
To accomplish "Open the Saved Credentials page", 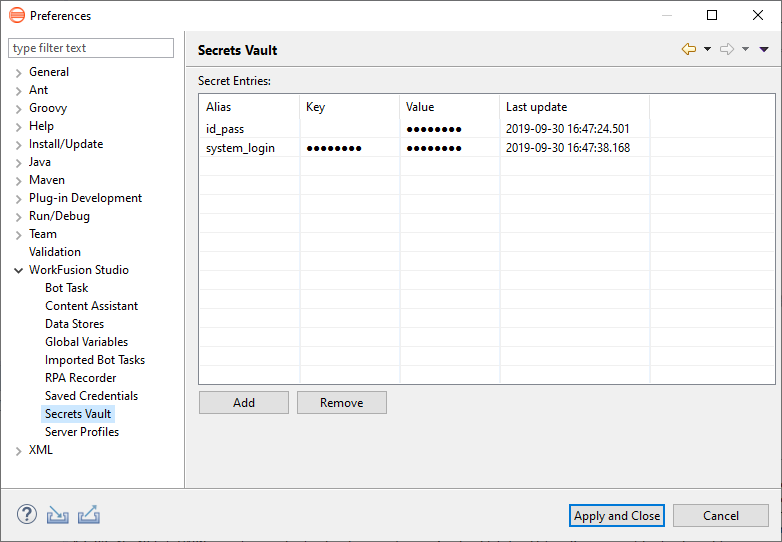I will click(91, 395).
